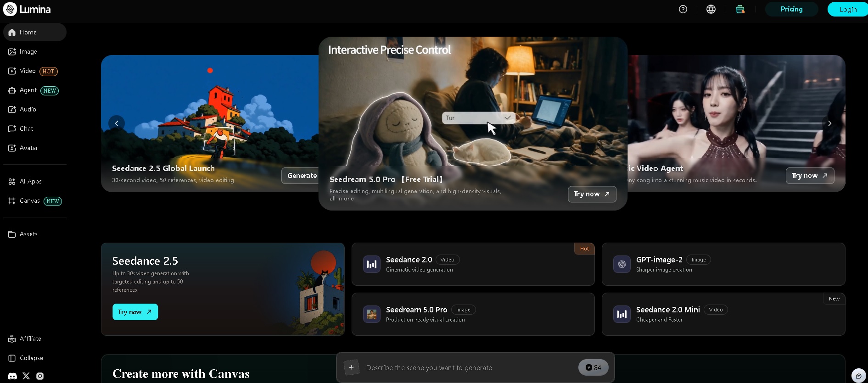
Task: Open the language globe icon
Action: 711,9
